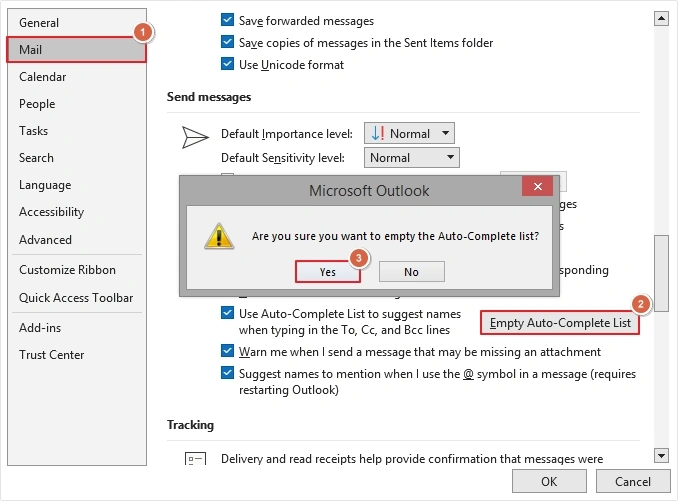
Task: Click the Tracking section heading
Action: [190, 425]
